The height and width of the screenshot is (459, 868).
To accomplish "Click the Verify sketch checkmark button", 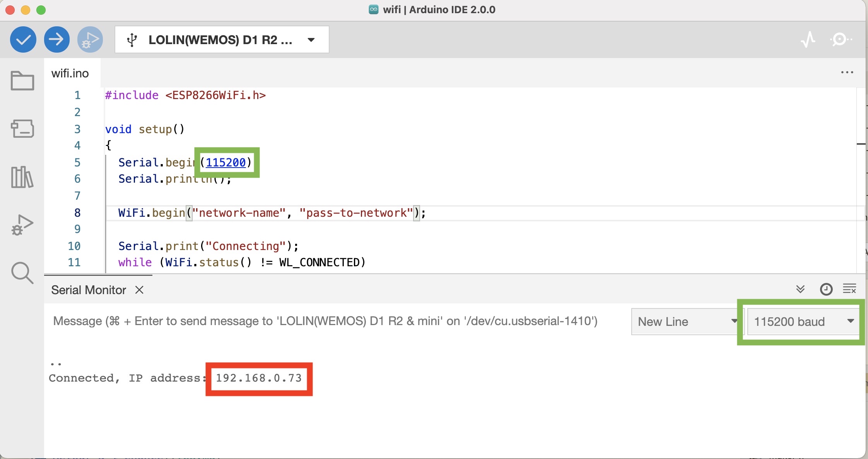I will click(23, 39).
